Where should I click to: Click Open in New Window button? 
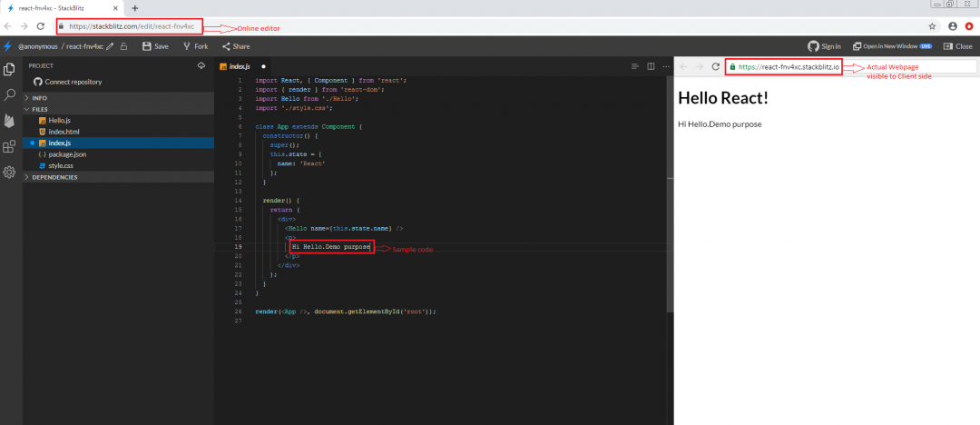point(892,46)
